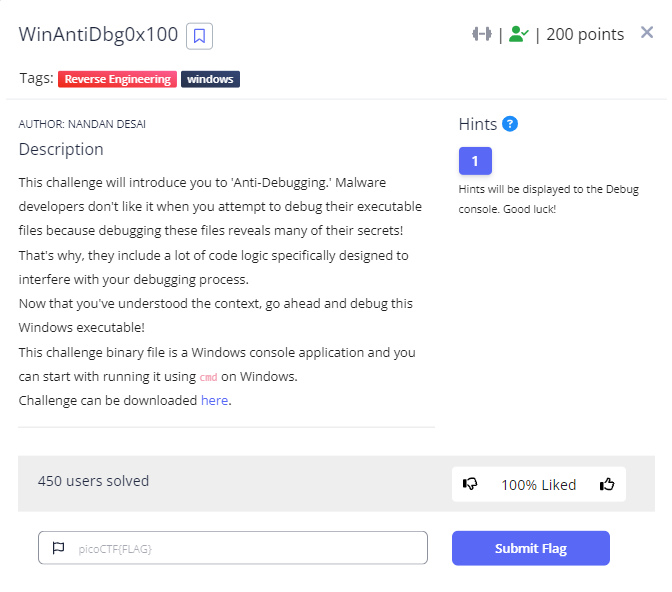This screenshot has height=592, width=672.
Task: Click the flag icon in input box
Action: click(58, 548)
